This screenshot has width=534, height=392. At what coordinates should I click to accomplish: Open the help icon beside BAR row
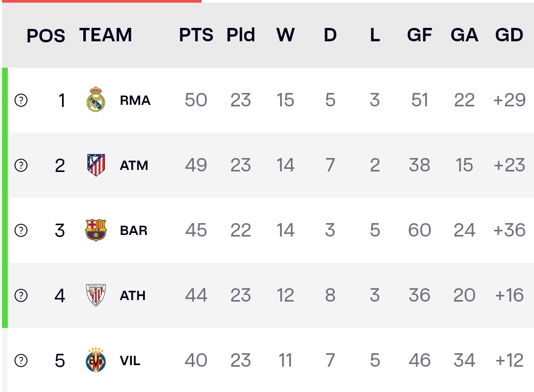coord(21,230)
